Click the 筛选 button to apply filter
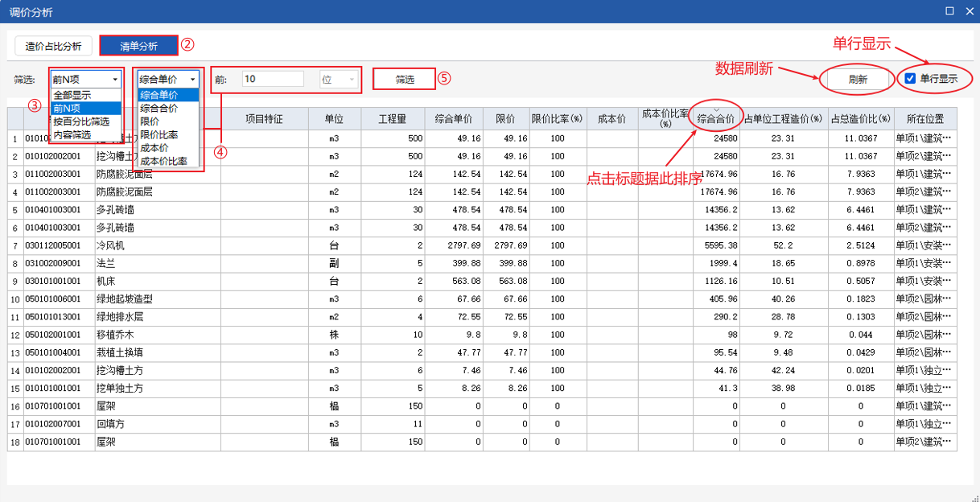980x502 pixels. (x=405, y=79)
